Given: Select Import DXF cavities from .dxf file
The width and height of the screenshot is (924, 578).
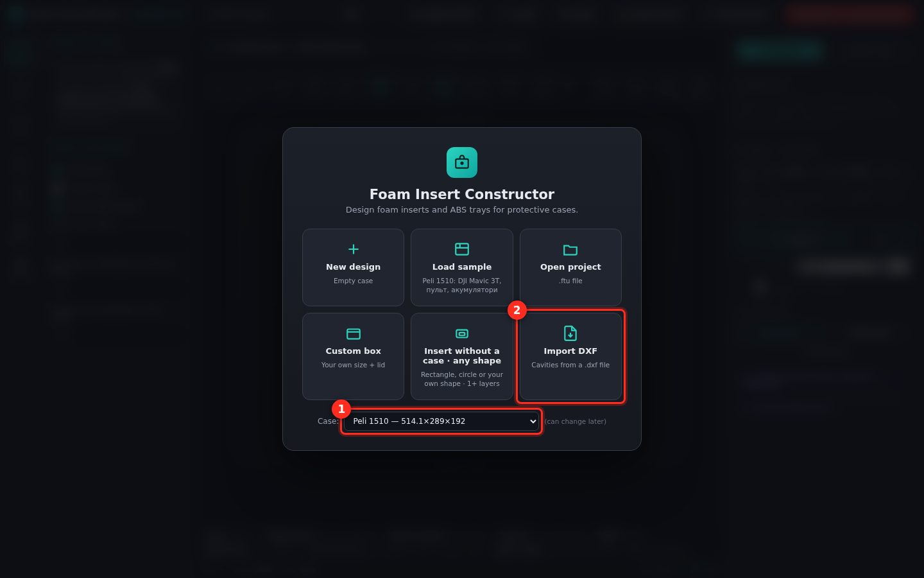Looking at the screenshot, I should pos(570,356).
